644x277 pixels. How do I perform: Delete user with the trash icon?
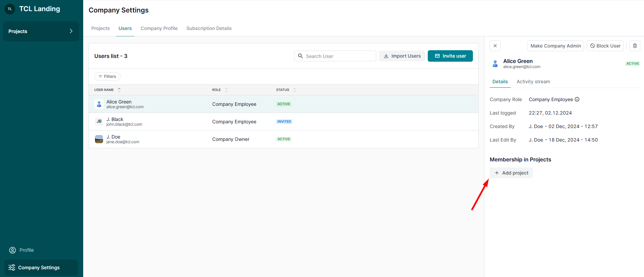pyautogui.click(x=635, y=46)
